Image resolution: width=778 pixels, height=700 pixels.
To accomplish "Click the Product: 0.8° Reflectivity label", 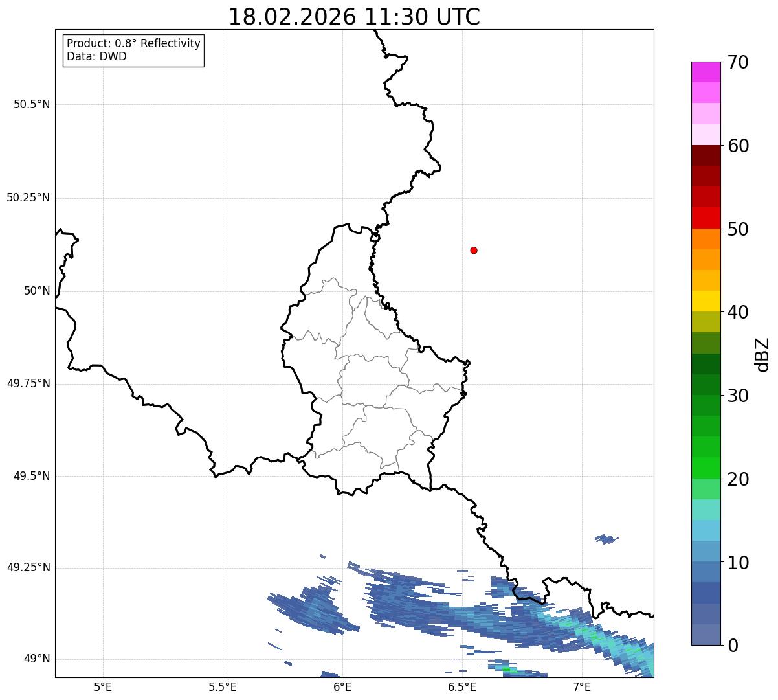I will 134,43.
